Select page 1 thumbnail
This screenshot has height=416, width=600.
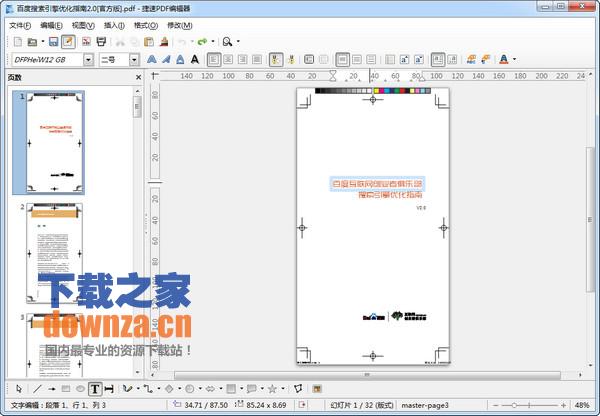[x=54, y=142]
